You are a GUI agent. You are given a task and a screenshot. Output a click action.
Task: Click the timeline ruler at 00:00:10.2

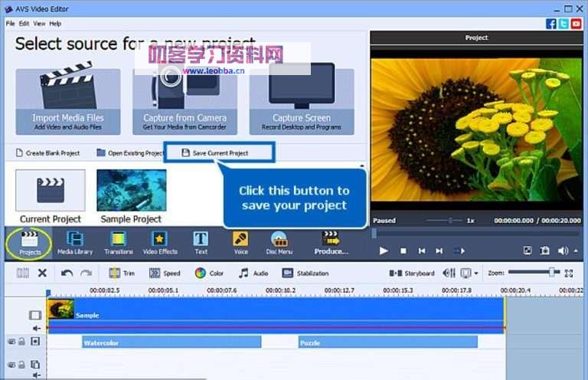click(x=280, y=290)
